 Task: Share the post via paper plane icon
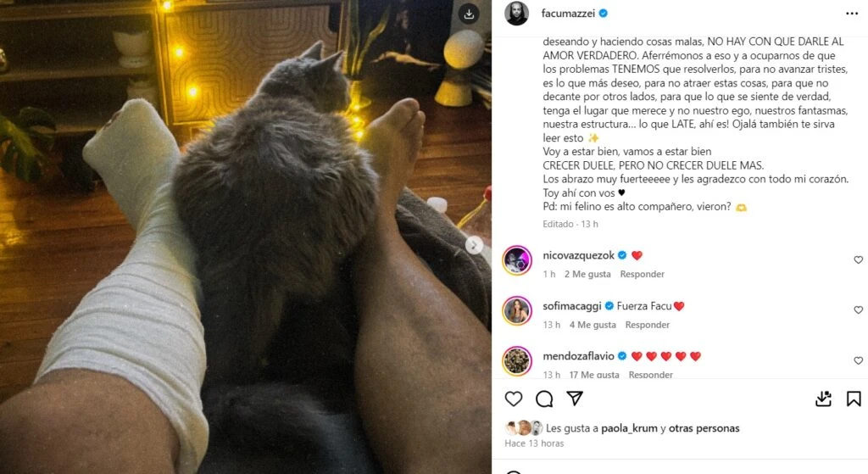click(x=575, y=399)
